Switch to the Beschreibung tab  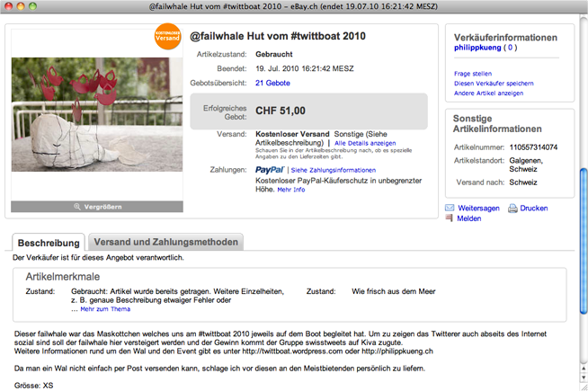(x=49, y=242)
